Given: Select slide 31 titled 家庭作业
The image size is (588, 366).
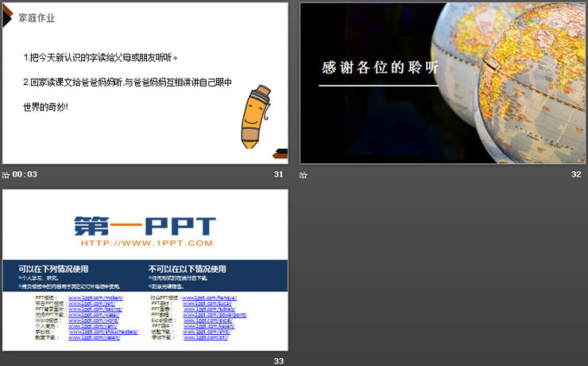Looking at the screenshot, I should [x=145, y=83].
